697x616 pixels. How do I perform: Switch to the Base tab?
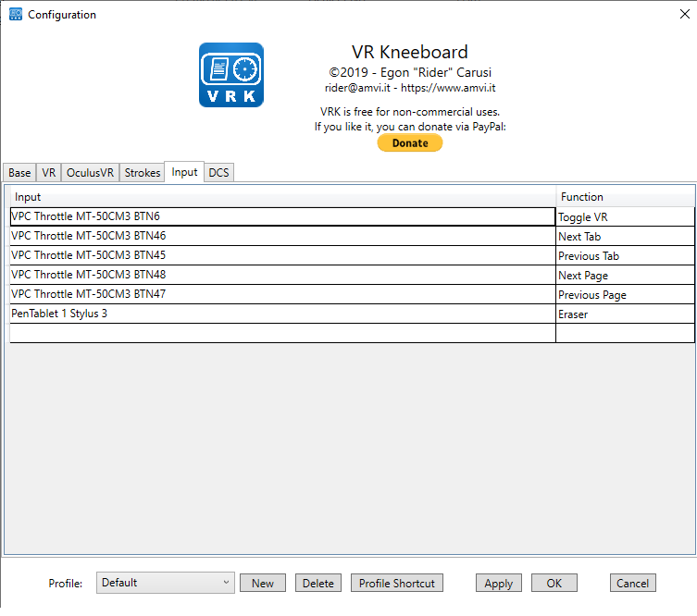tap(19, 173)
